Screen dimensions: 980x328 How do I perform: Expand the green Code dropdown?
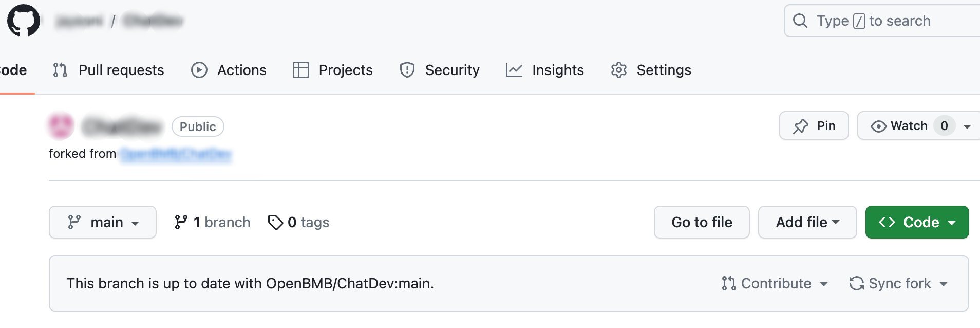click(x=917, y=222)
